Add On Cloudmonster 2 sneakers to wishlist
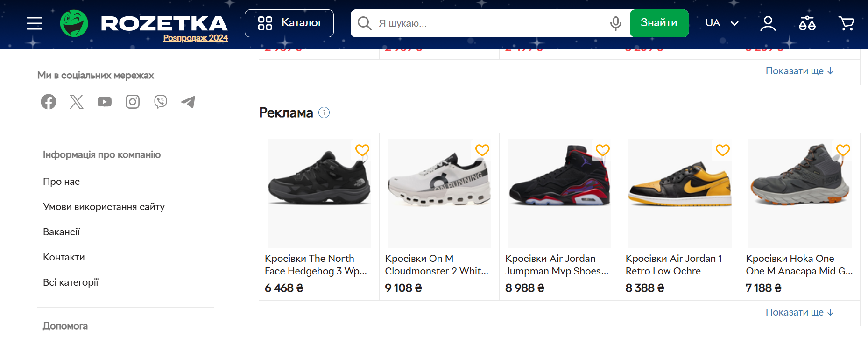868x337 pixels. [x=482, y=150]
